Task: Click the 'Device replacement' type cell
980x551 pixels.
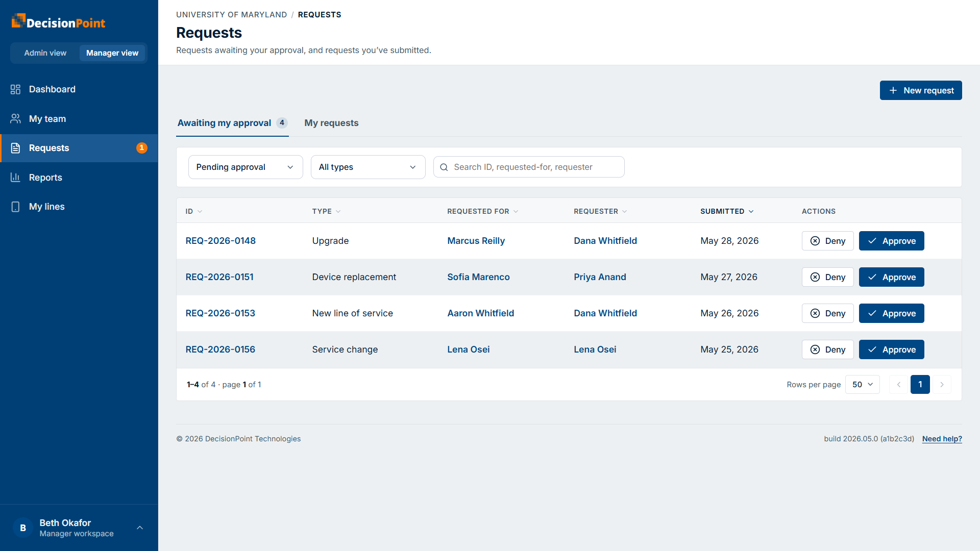Action: tap(354, 277)
